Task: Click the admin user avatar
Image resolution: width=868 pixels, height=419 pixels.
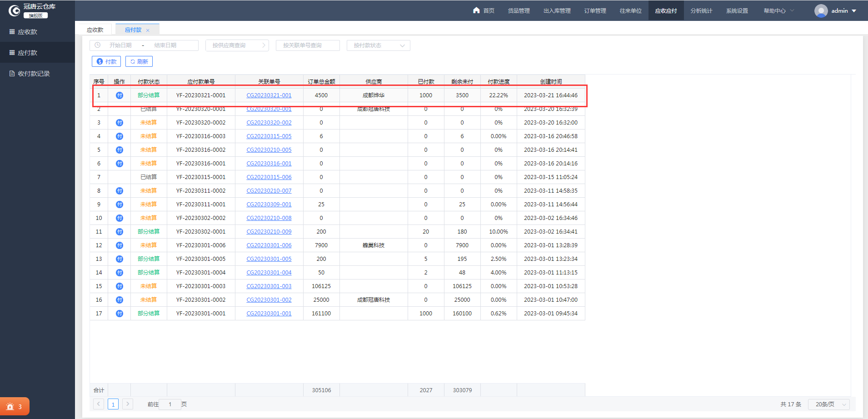Action: pos(821,11)
